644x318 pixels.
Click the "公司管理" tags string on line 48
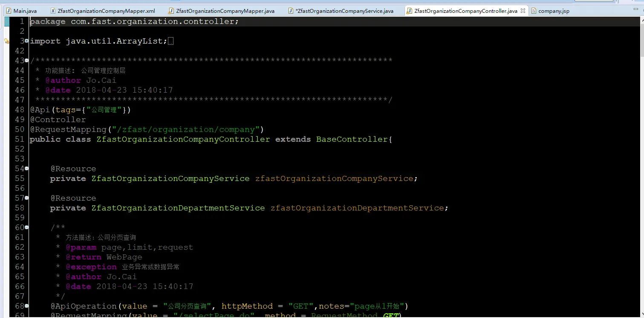(x=104, y=110)
